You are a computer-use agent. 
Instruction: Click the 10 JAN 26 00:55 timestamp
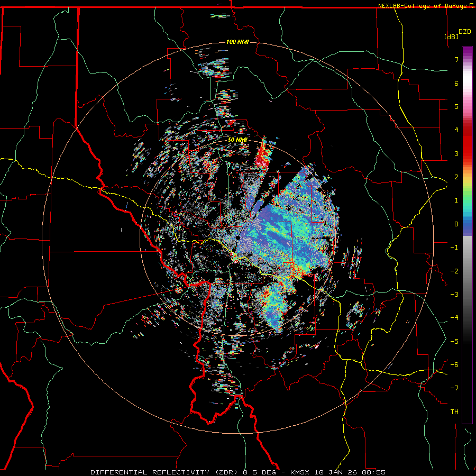[x=350, y=472]
